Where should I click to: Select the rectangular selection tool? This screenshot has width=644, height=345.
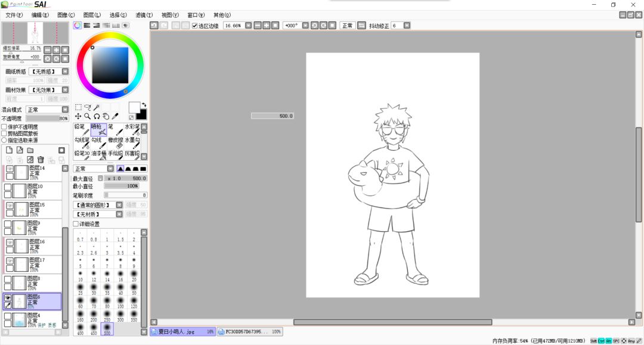(78, 107)
